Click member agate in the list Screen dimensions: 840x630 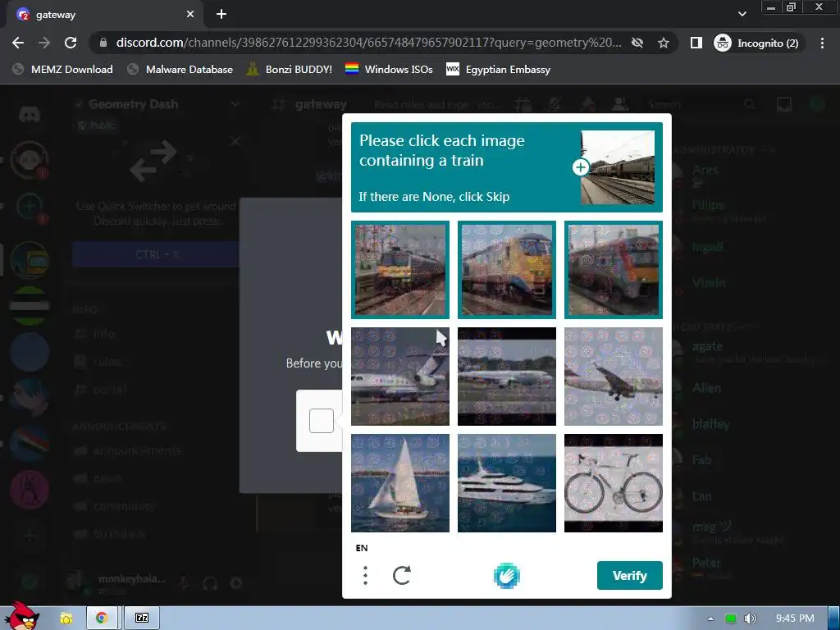point(707,347)
